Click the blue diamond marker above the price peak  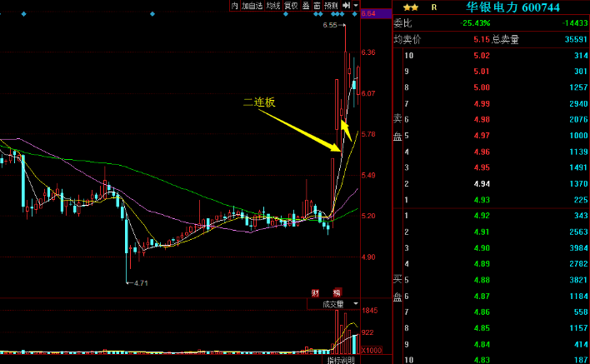(x=342, y=15)
